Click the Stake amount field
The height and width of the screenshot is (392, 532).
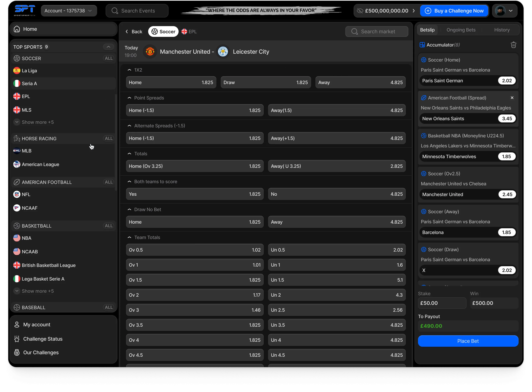point(442,303)
